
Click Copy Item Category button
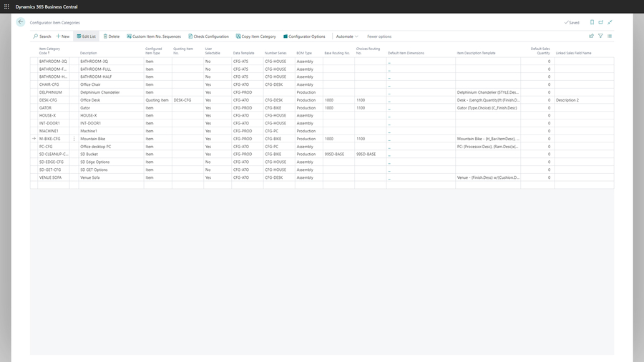pos(255,36)
